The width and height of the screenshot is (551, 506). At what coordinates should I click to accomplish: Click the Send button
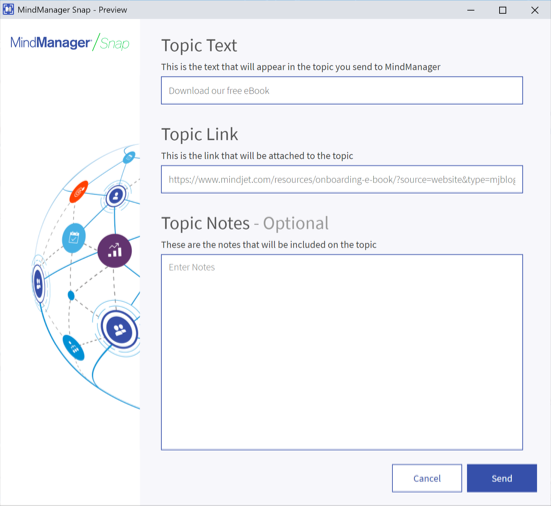point(501,478)
